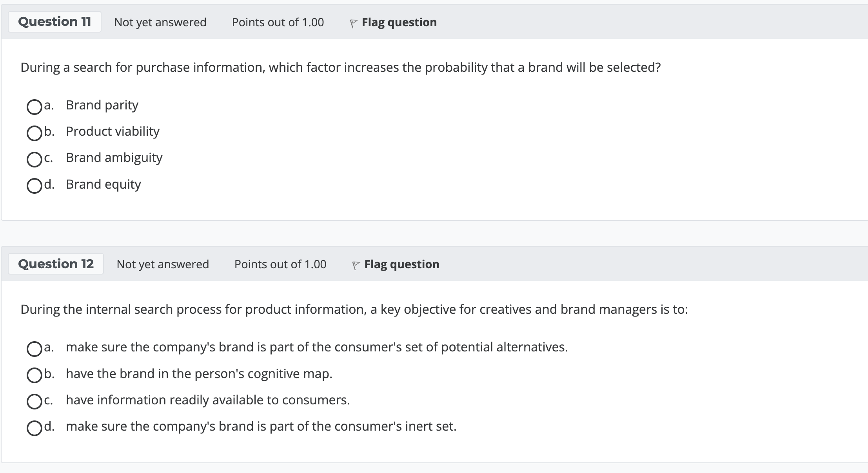
Task: Select option d in Question 12
Action: coord(35,427)
